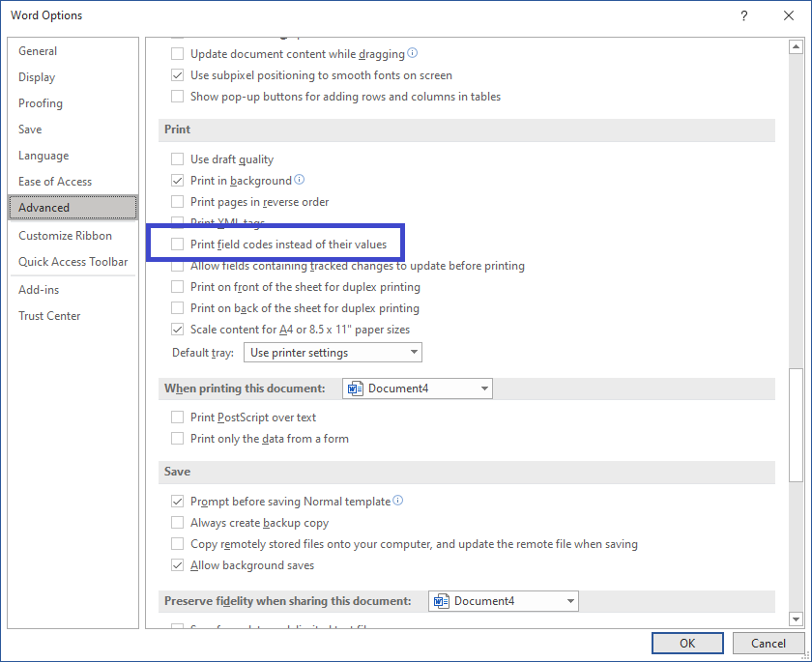The image size is (812, 662).
Task: Check Print on front of sheet for duplex
Action: click(177, 287)
